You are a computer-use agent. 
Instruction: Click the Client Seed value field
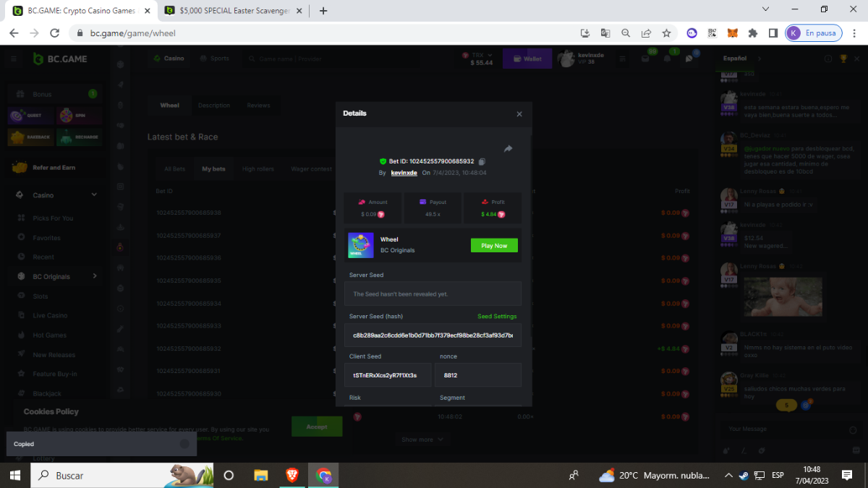point(388,375)
